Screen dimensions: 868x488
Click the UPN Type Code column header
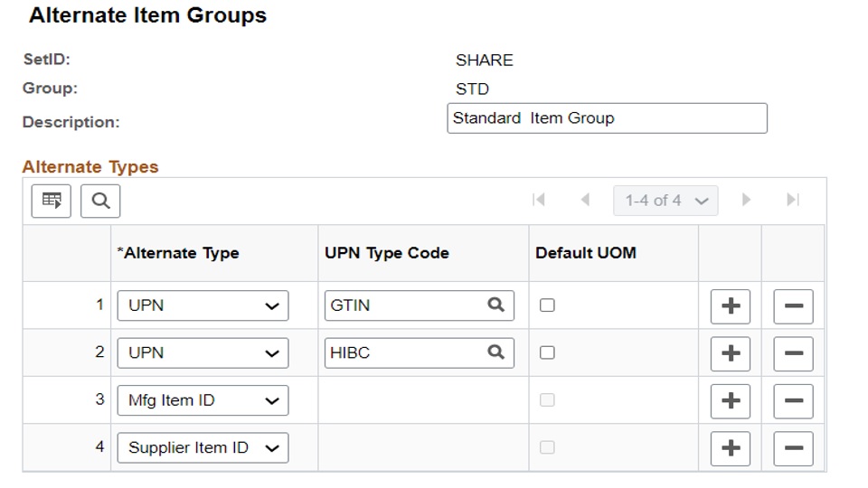click(387, 253)
